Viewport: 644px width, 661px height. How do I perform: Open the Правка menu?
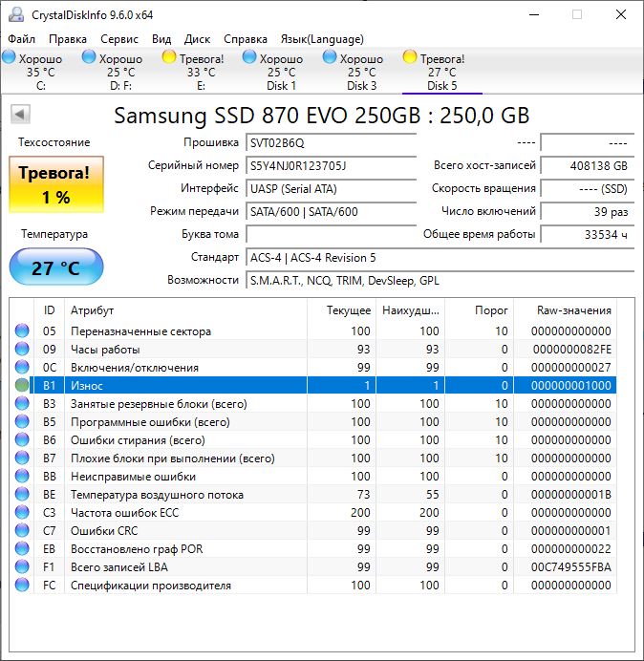pos(68,39)
